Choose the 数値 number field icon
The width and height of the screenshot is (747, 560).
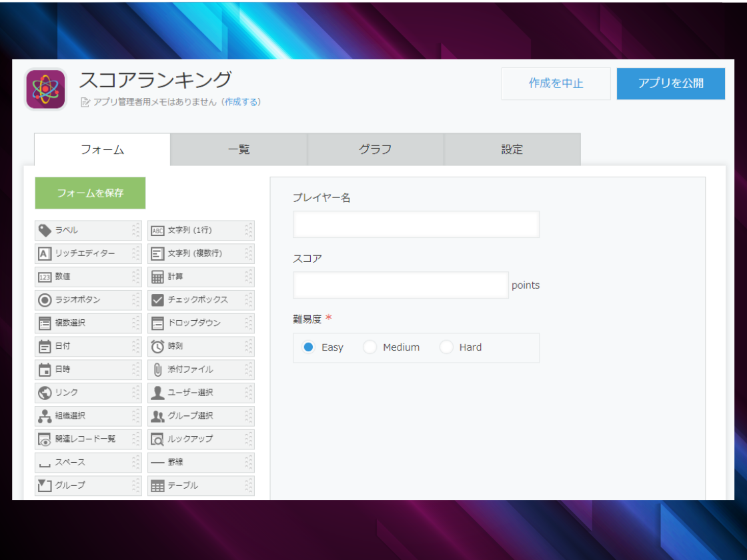tap(45, 277)
